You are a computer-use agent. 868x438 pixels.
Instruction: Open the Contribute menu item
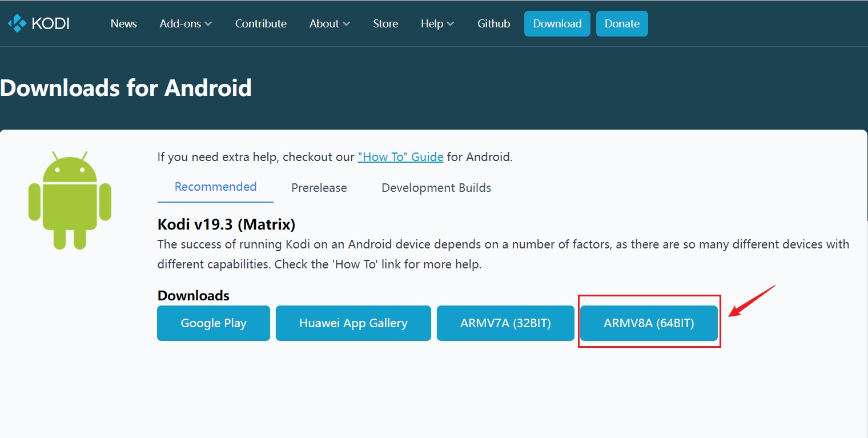(261, 23)
